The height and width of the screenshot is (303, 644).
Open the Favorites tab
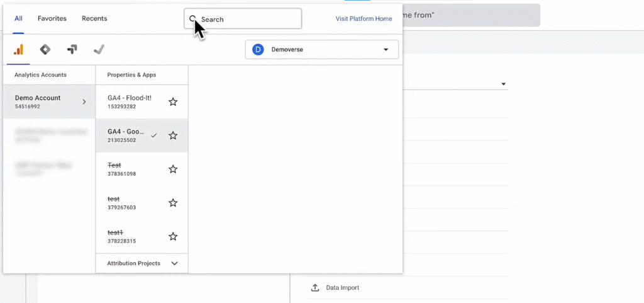[52, 18]
